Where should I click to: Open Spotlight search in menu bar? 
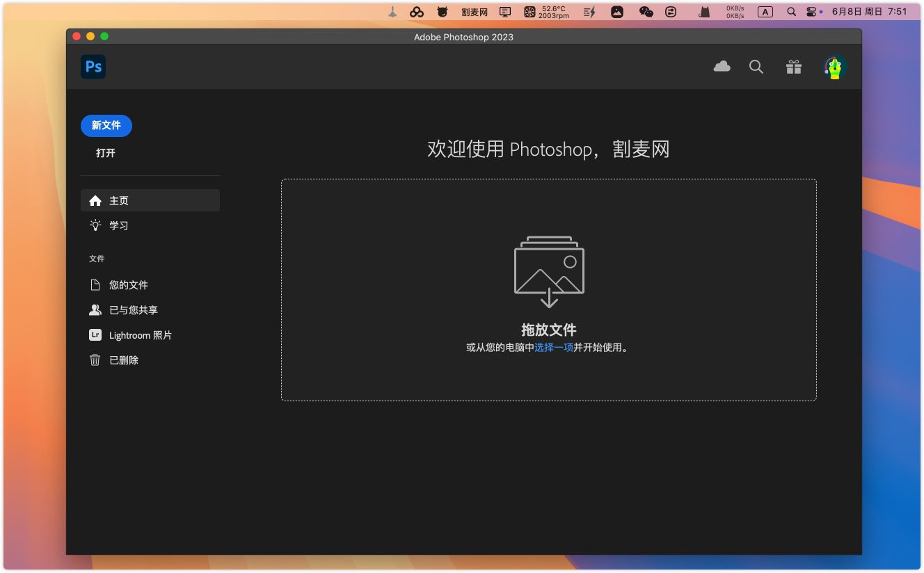pos(791,12)
